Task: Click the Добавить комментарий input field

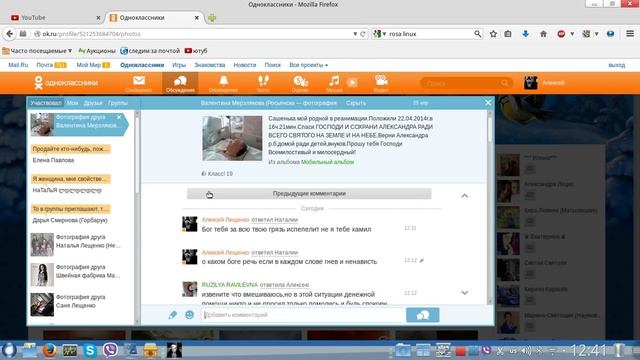Action: 303,315
